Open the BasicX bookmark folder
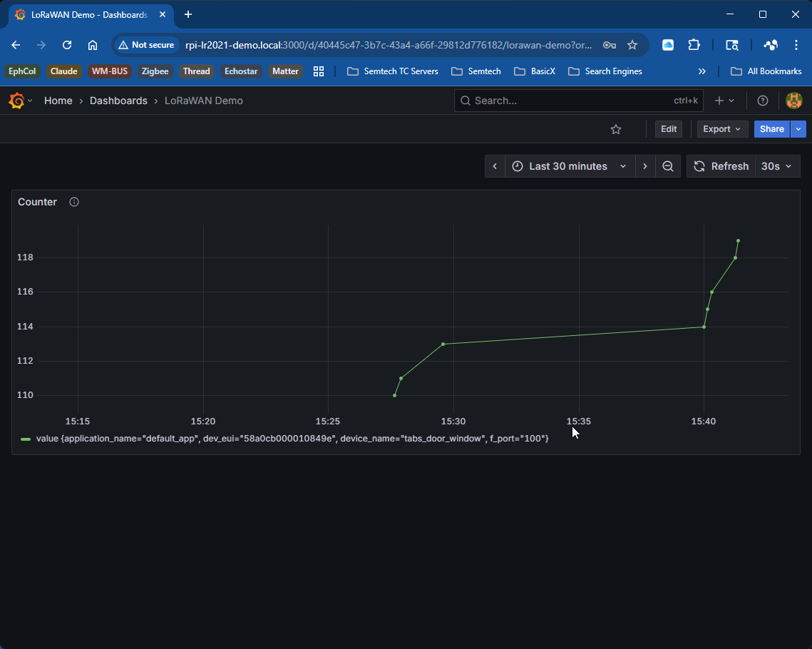Screen dimensions: 812x649 pos(535,71)
